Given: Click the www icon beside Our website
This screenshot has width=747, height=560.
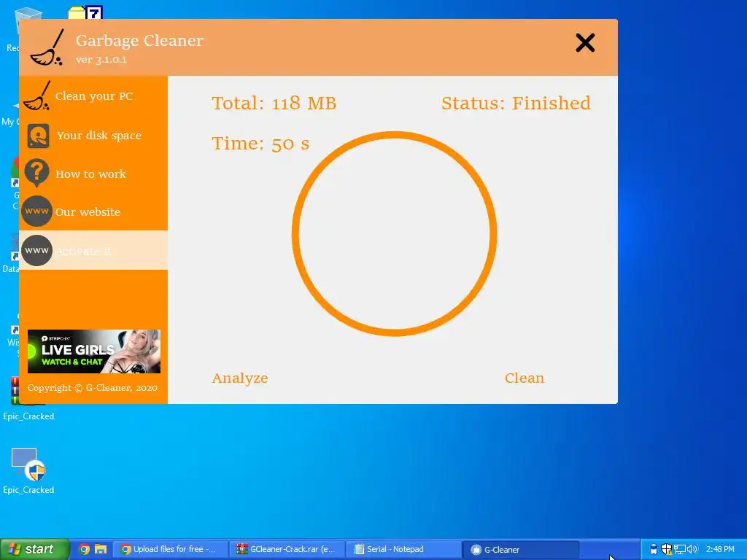Looking at the screenshot, I should pyautogui.click(x=36, y=211).
